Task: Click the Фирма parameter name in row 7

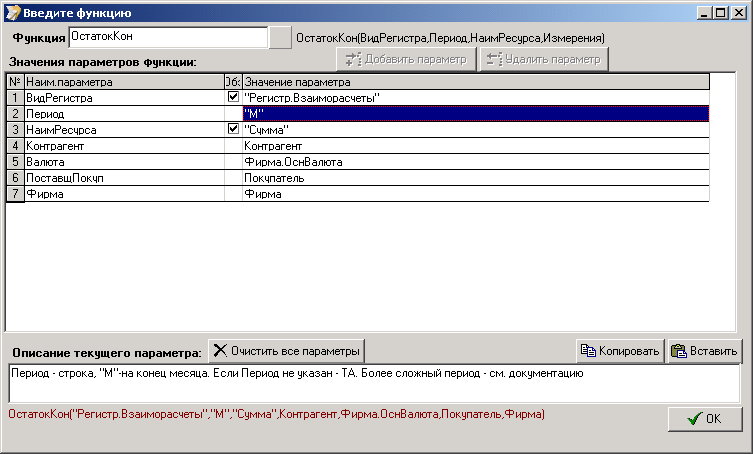Action: 45,194
